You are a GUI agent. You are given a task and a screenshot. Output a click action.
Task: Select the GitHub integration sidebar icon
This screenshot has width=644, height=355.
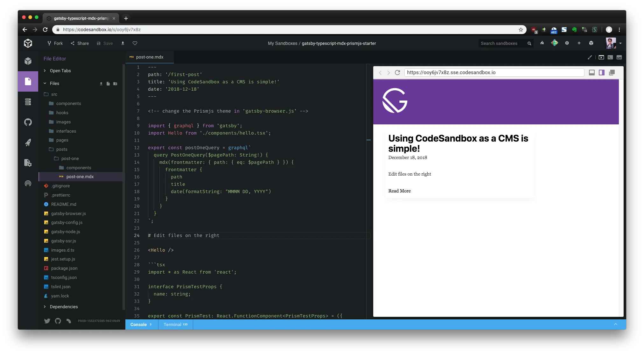[x=28, y=122]
